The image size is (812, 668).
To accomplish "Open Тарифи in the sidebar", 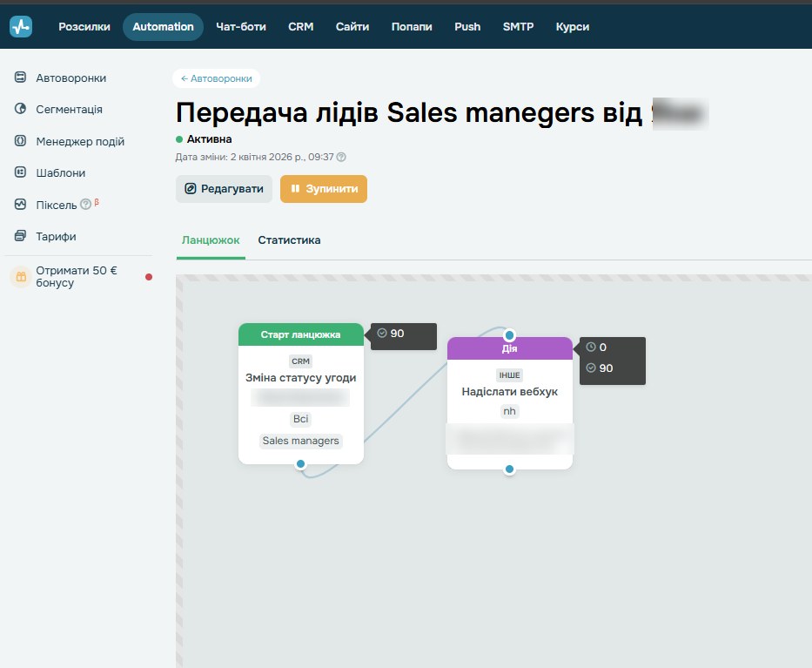I will (x=56, y=237).
